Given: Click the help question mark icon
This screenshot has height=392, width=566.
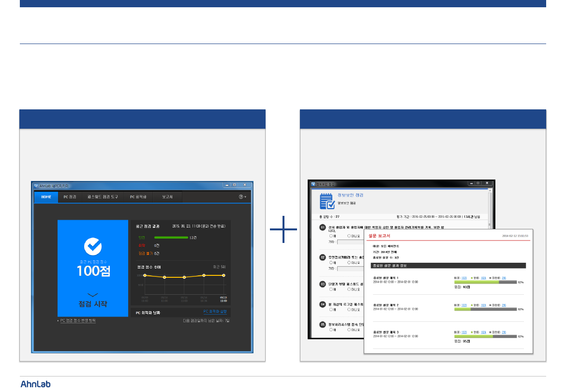Looking at the screenshot, I should click(x=241, y=197).
